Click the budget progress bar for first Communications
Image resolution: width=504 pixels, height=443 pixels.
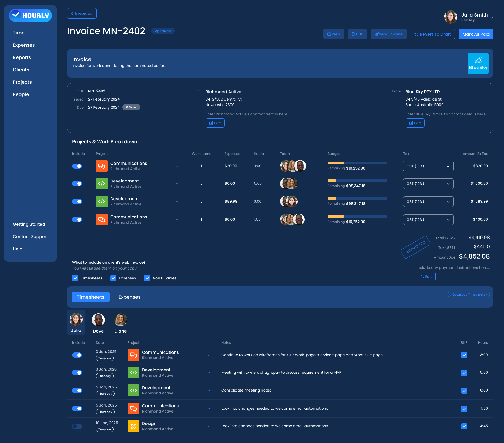tap(357, 163)
